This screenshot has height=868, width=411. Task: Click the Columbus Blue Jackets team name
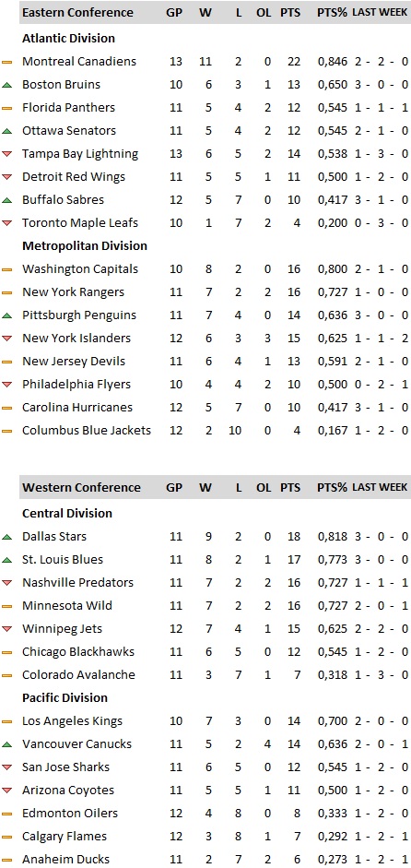(x=87, y=430)
